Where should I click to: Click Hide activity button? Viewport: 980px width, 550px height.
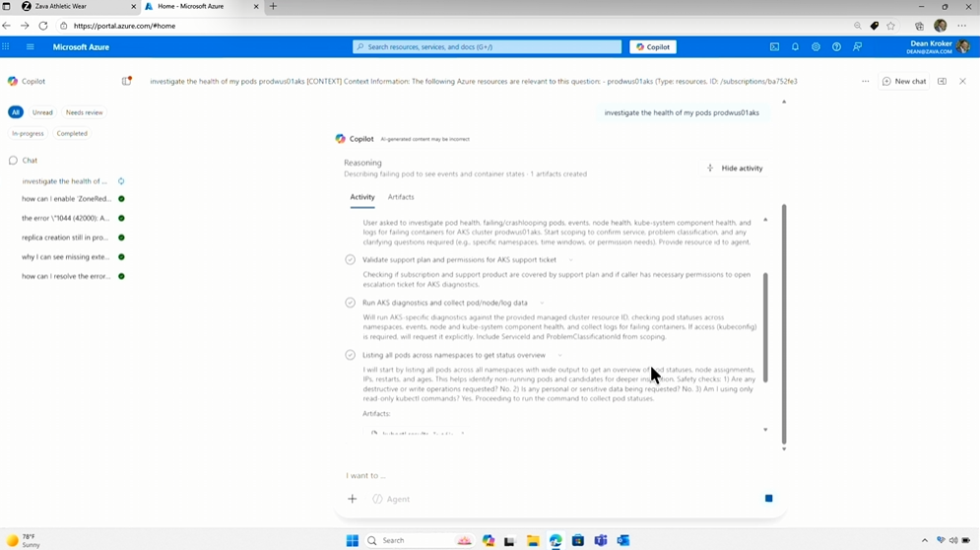pyautogui.click(x=735, y=169)
